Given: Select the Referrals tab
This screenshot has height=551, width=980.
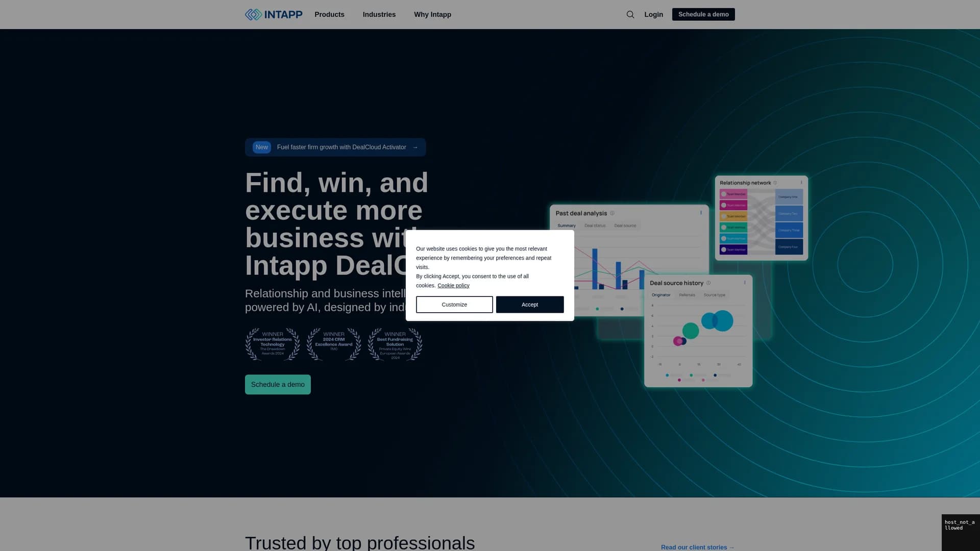Looking at the screenshot, I should (x=687, y=295).
